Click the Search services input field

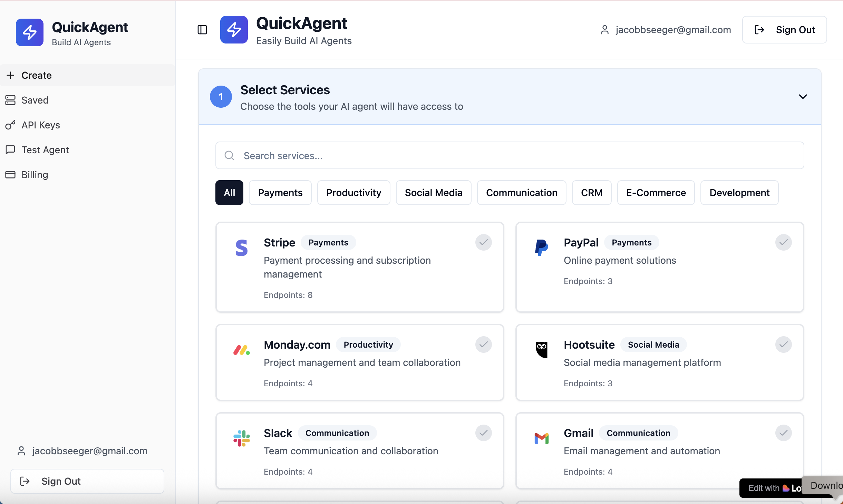510,155
